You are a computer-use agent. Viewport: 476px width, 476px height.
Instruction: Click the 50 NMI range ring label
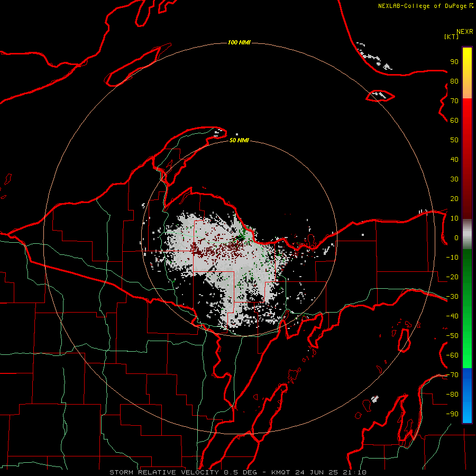pyautogui.click(x=239, y=140)
